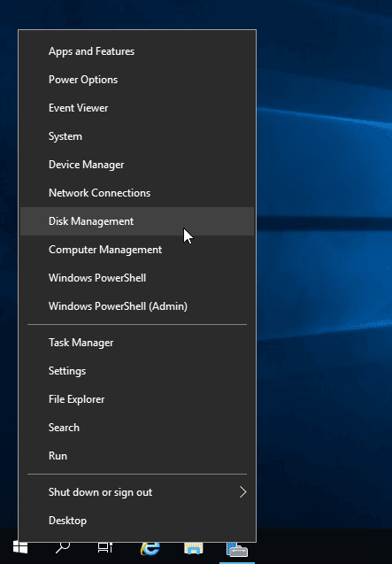Choose the System menu entry
Image resolution: width=392 pixels, height=564 pixels.
coord(137,136)
